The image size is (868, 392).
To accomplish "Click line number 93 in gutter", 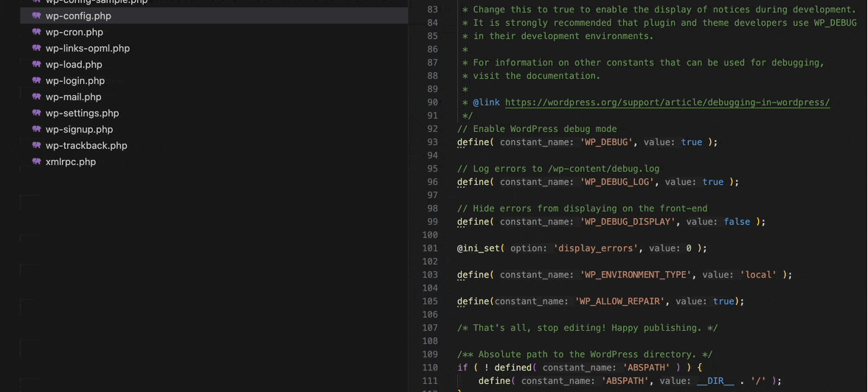I will tap(432, 142).
